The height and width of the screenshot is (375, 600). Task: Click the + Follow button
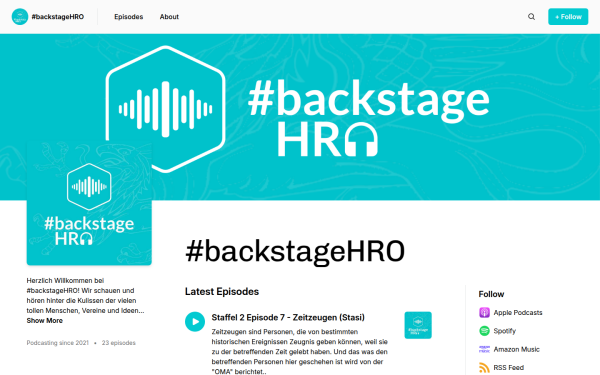point(568,17)
